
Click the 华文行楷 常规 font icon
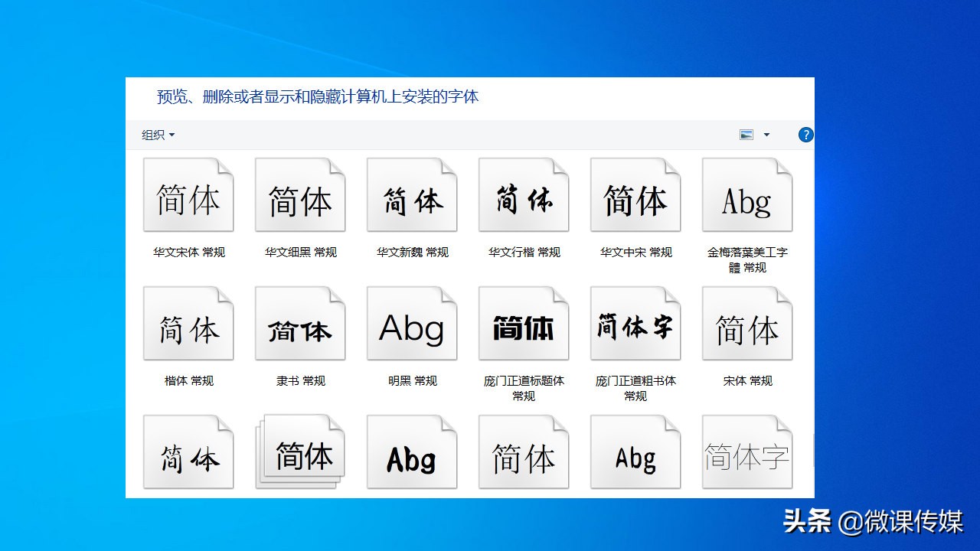pyautogui.click(x=524, y=194)
